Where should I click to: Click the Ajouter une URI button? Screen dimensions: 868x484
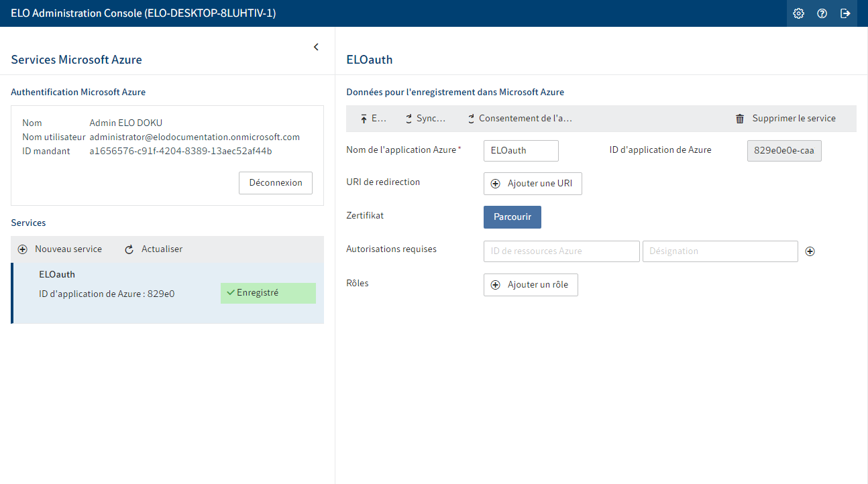533,184
